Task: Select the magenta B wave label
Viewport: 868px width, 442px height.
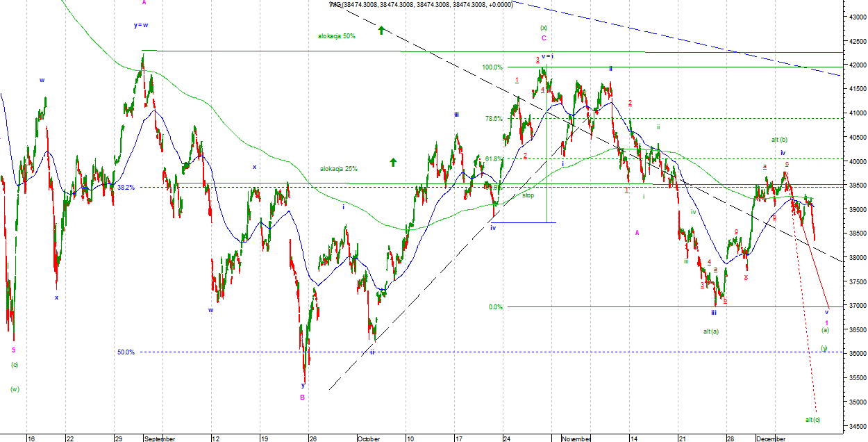Action: click(302, 398)
